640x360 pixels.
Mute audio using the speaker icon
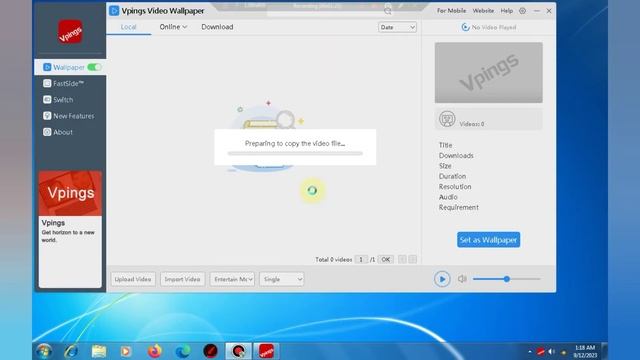[x=462, y=279]
